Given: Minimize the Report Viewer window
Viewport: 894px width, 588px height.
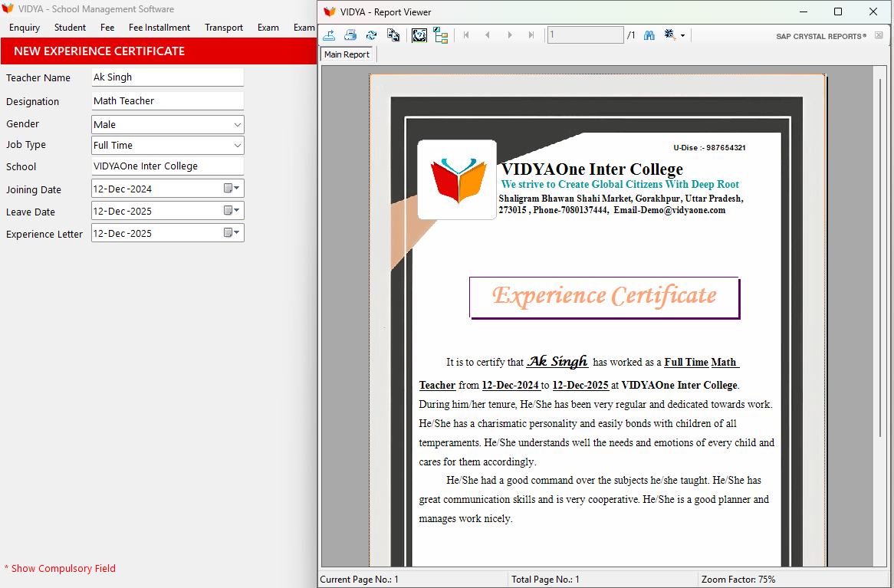Looking at the screenshot, I should pos(804,12).
